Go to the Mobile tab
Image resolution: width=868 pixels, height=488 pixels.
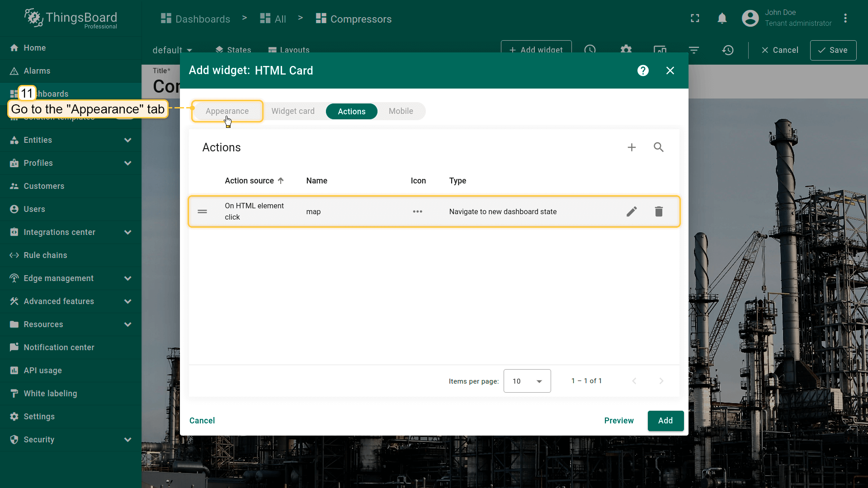coord(401,111)
